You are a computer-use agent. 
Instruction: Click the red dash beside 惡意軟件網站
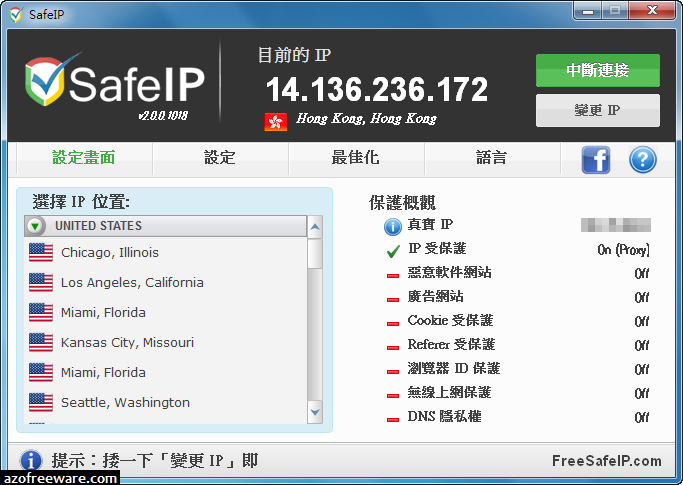coord(393,276)
